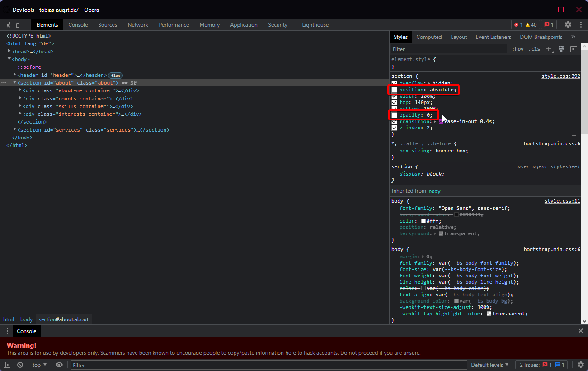Enable the opacity: 0 checkbox
The image size is (588, 371).
pyautogui.click(x=394, y=115)
